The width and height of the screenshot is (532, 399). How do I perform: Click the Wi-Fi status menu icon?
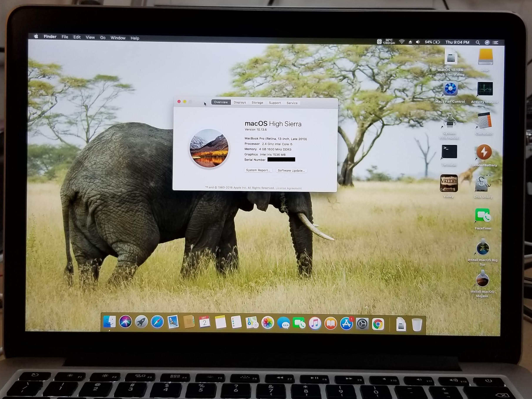[x=402, y=42]
